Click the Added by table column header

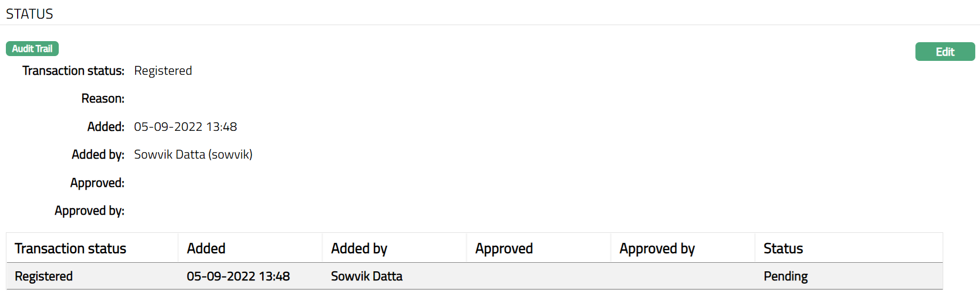[359, 248]
